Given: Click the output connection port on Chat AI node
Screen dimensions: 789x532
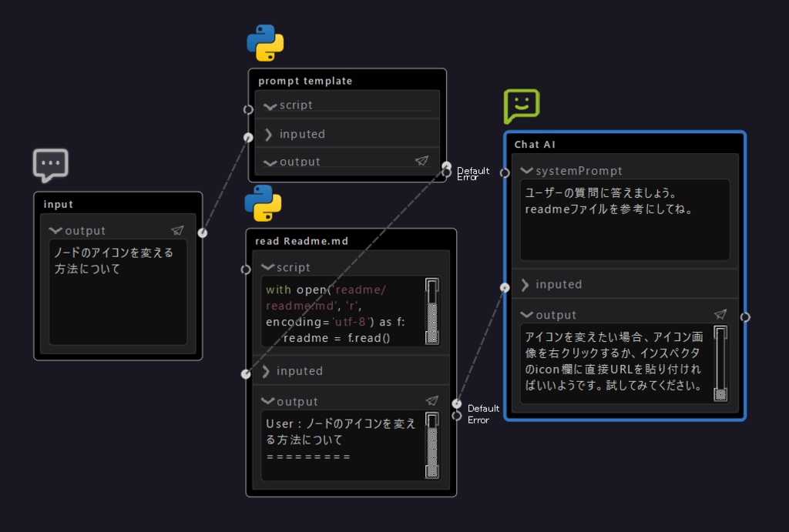Looking at the screenshot, I should pos(744,316).
